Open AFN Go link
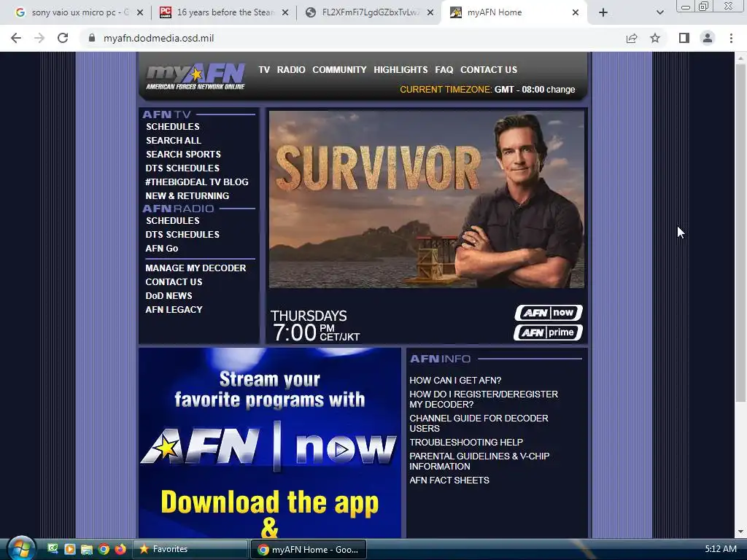Screen dimensions: 747x560 point(161,248)
